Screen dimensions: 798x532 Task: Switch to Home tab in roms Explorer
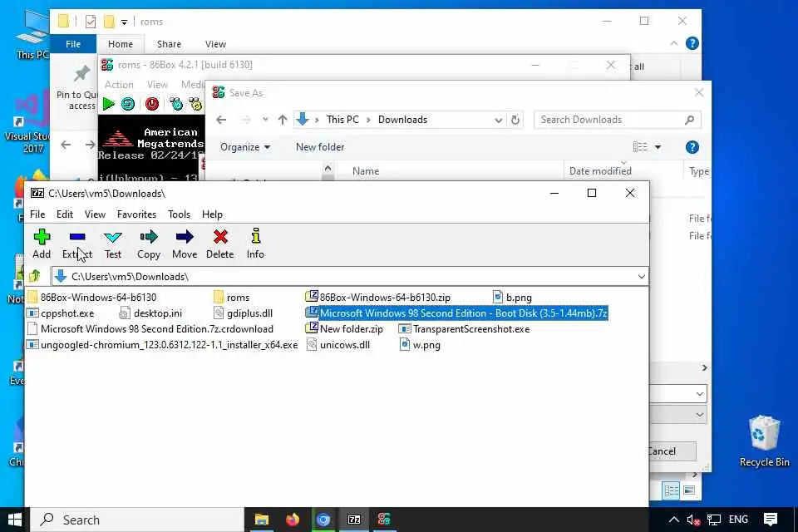(121, 44)
